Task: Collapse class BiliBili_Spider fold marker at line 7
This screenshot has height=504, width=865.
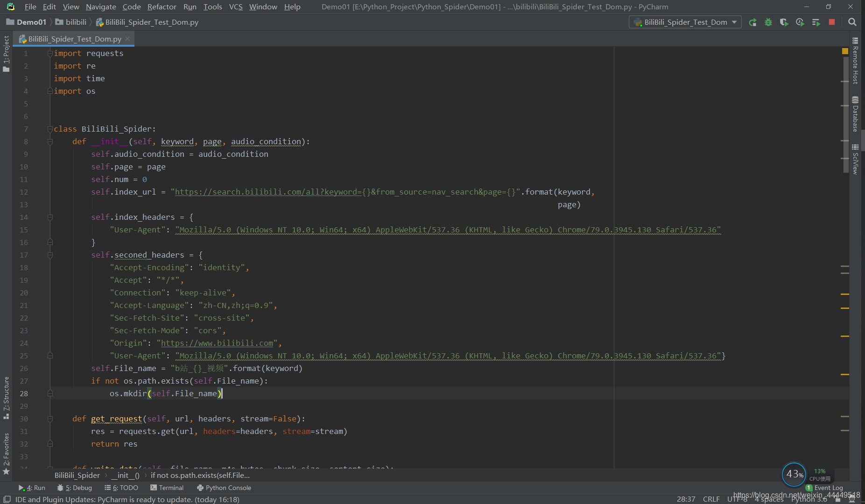Action: 50,129
